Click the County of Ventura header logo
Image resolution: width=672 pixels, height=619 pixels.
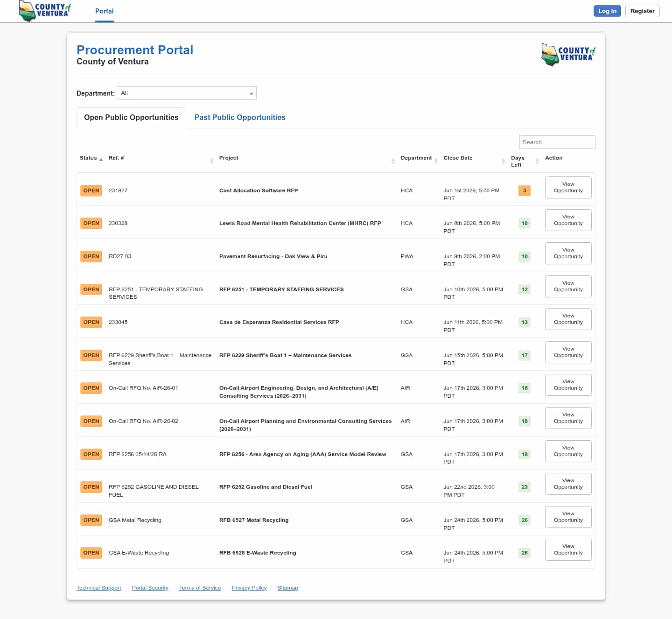point(45,11)
